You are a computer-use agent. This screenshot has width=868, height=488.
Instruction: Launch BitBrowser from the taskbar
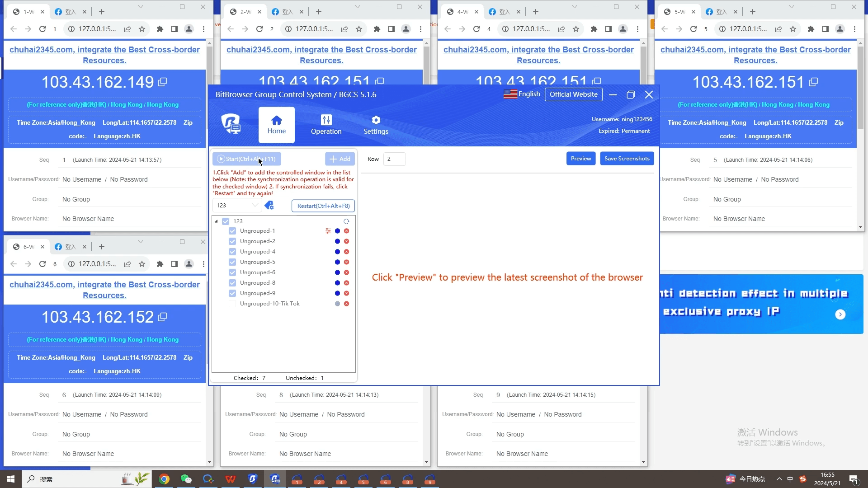(x=252, y=479)
